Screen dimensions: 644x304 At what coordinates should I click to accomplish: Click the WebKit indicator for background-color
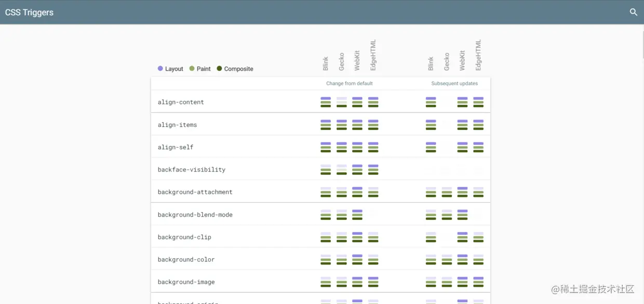(357, 259)
